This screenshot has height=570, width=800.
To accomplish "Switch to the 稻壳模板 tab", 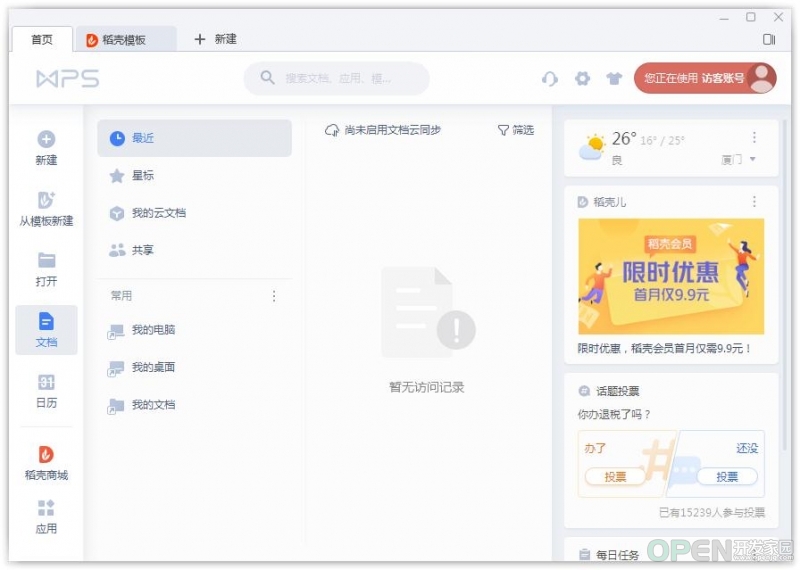I will click(125, 40).
